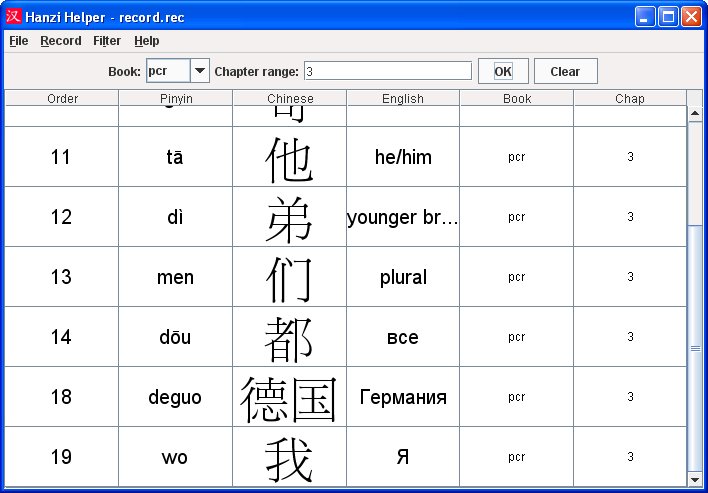Click the pcr book cell in row 11
Screen dimensions: 708x493
[x=517, y=157]
